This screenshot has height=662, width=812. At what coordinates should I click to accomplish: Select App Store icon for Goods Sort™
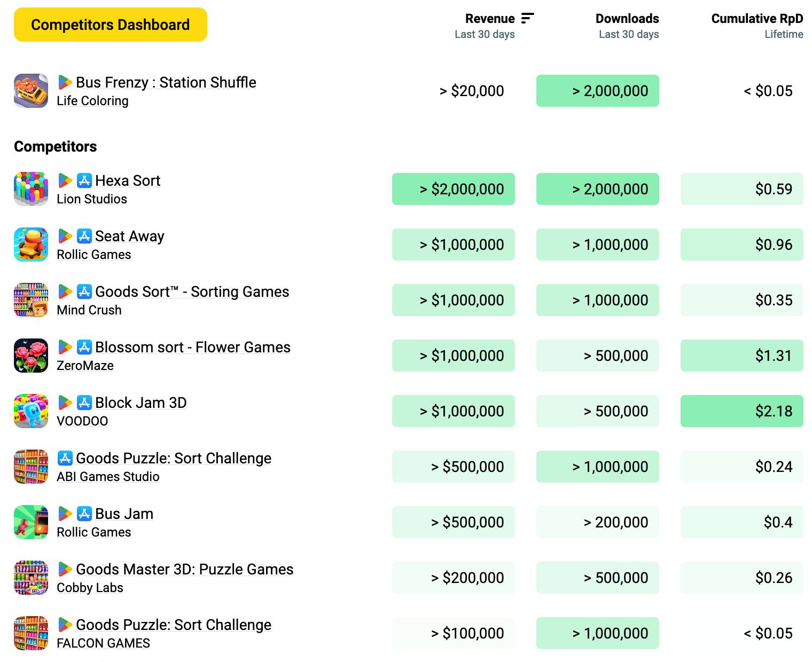[x=84, y=291]
